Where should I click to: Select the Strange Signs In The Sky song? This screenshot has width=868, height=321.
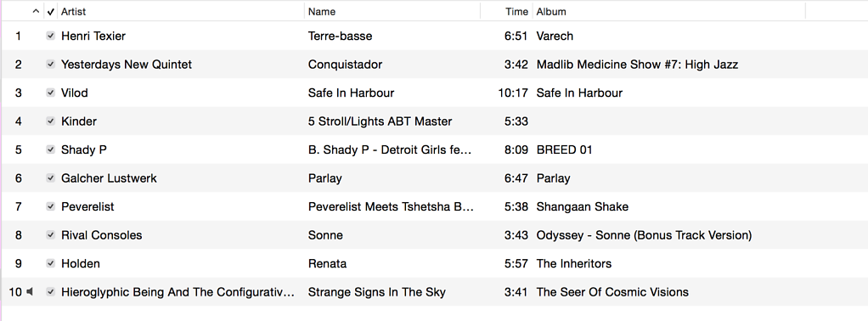(x=376, y=292)
